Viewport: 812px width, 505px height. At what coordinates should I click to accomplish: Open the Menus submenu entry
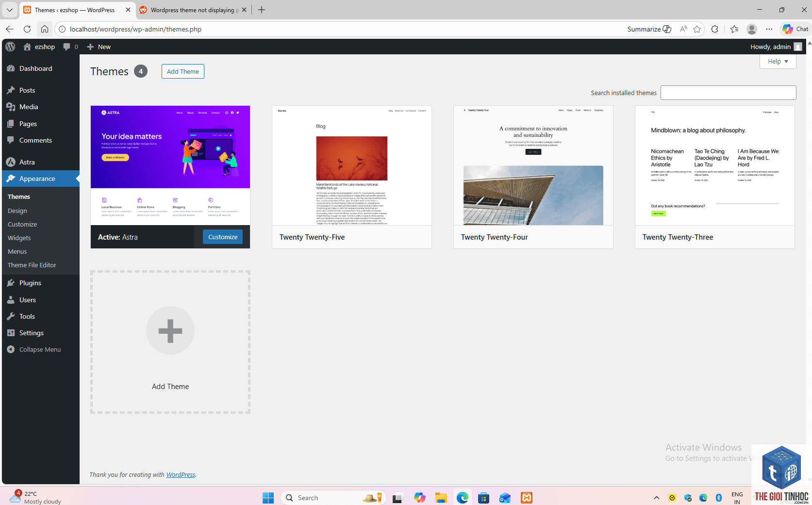click(x=17, y=251)
